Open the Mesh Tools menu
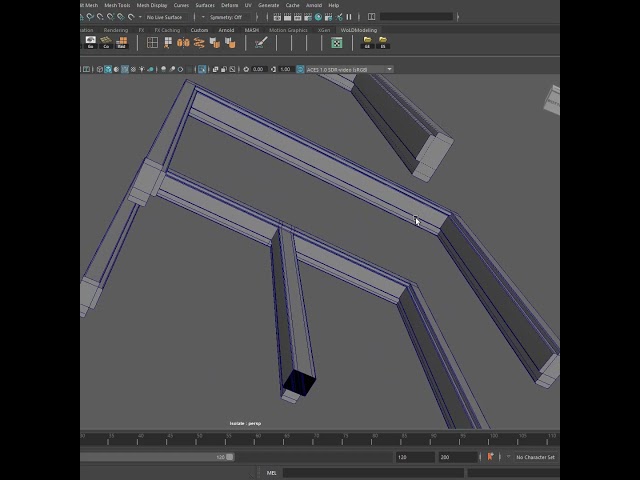Screen dimensions: 640x480 pyautogui.click(x=117, y=5)
